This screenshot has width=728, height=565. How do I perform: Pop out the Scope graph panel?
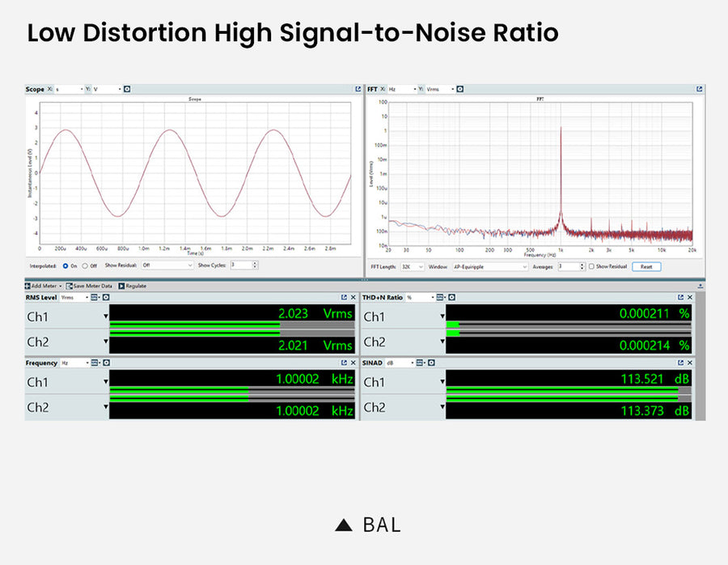[x=357, y=89]
